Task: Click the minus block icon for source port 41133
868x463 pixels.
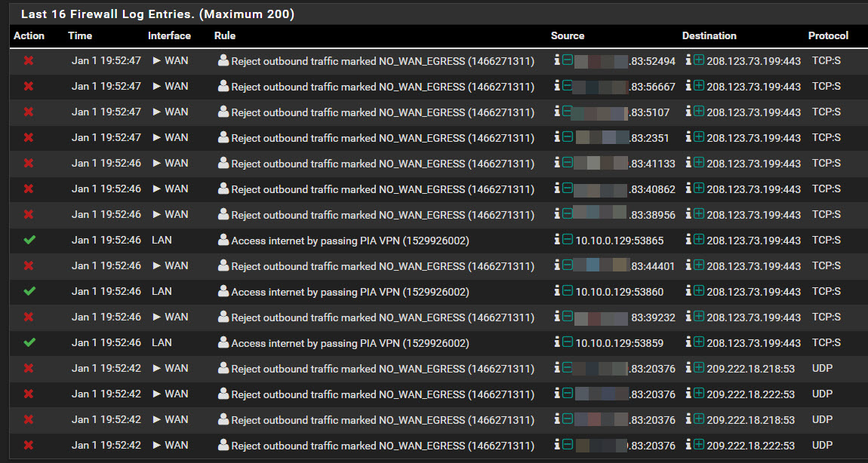Action: [x=568, y=163]
